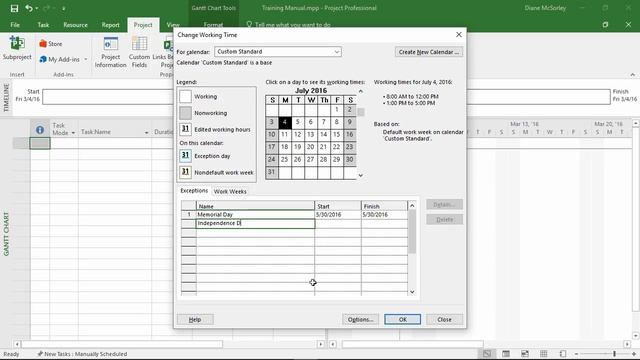This screenshot has height=360, width=640.
Task: Expand the My Add-ins dropdown arrow
Action: 86,60
